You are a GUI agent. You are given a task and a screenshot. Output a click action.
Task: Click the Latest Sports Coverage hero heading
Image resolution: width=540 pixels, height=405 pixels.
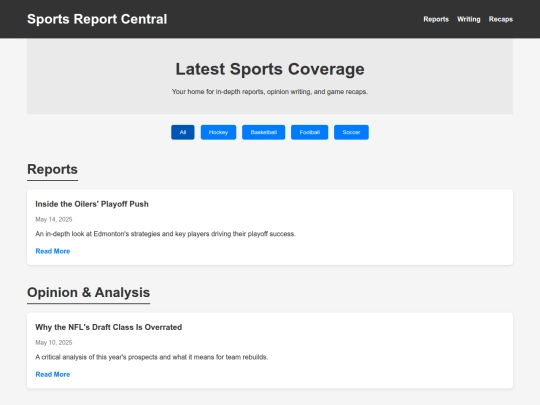pos(270,69)
